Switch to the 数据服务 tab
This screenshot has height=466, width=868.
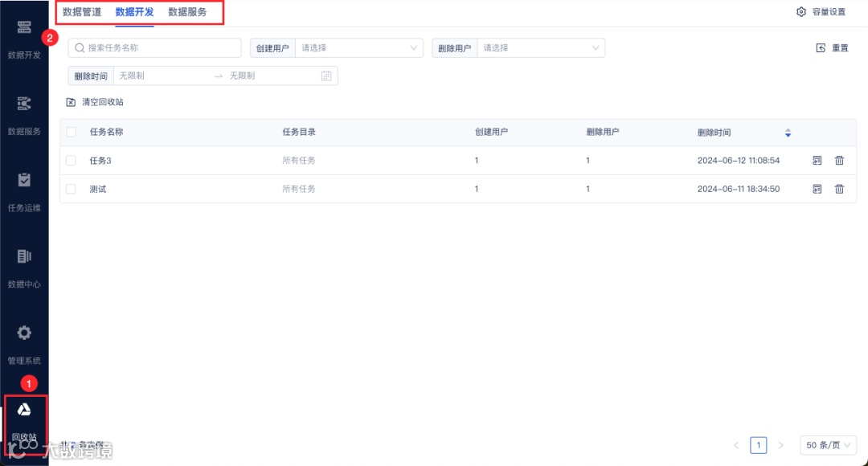(187, 11)
